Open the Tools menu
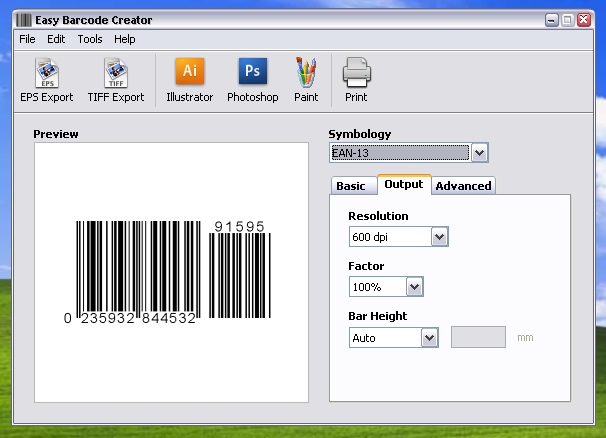Screen dimensions: 606x438 tap(90, 39)
